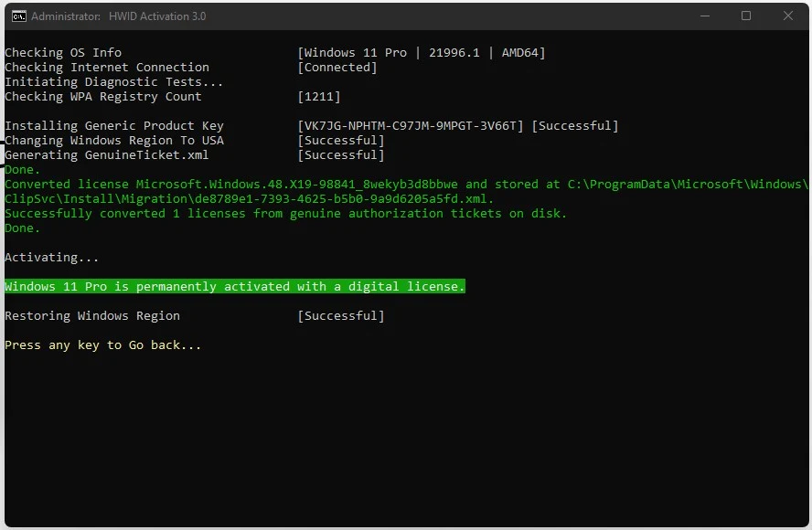
Task: Click the 'Administrator: HWID Activation 3.0' title text
Action: 119,16
